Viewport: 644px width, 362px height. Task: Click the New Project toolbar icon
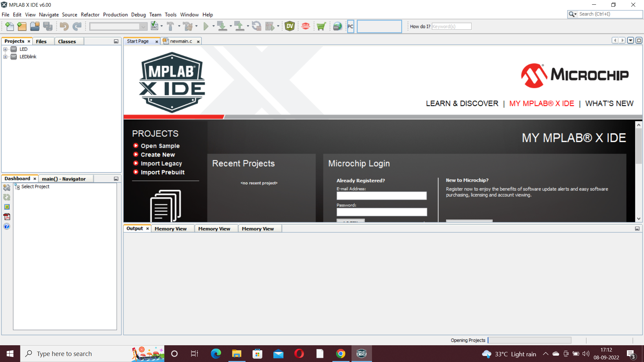tap(22, 26)
